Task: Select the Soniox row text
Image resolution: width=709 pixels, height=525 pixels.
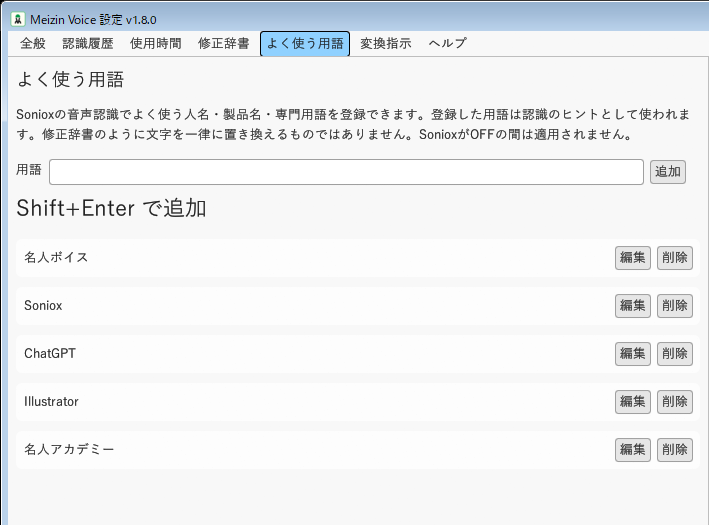Action: (43, 306)
